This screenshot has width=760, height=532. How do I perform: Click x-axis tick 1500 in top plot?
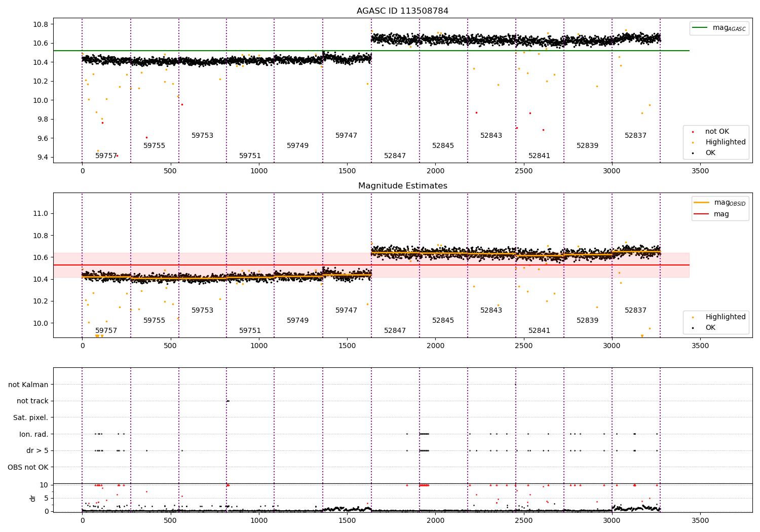tap(347, 171)
